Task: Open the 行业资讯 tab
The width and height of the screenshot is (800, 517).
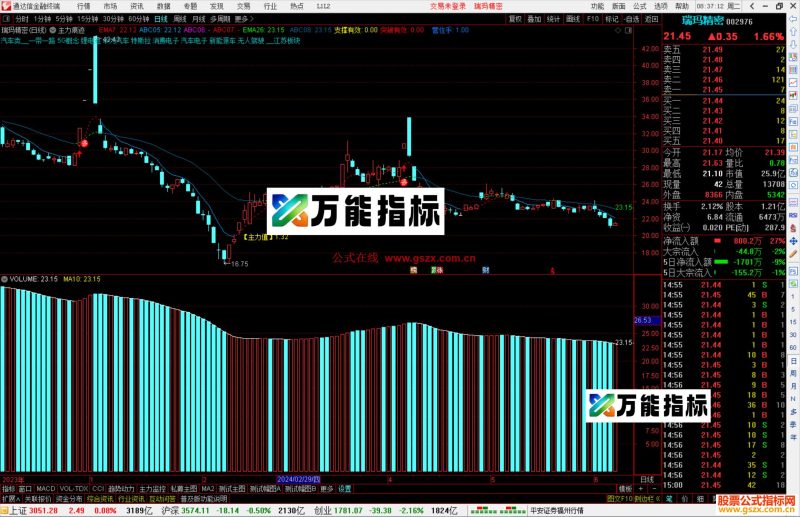Action: click(x=132, y=499)
